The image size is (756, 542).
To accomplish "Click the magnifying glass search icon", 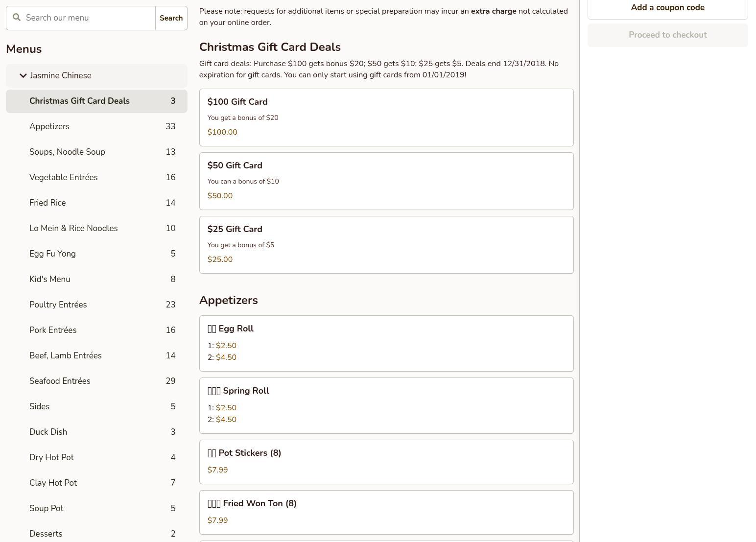I will pyautogui.click(x=17, y=18).
